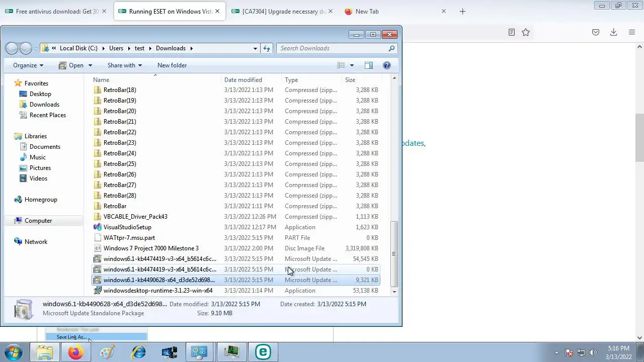Toggle the preview pane button
644x362 pixels.
(x=368, y=65)
